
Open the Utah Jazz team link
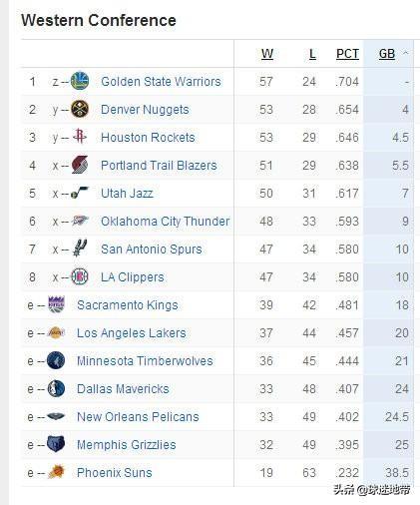click(x=127, y=193)
